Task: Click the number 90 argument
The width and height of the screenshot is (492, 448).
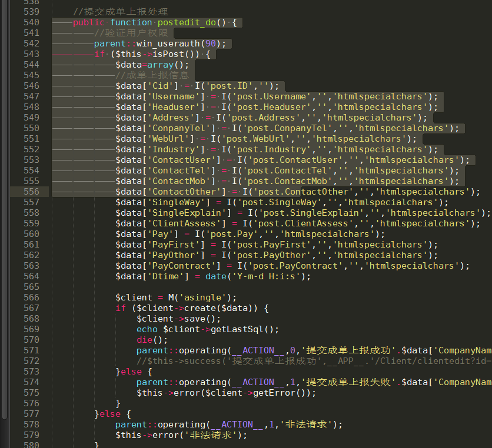Action: (211, 44)
